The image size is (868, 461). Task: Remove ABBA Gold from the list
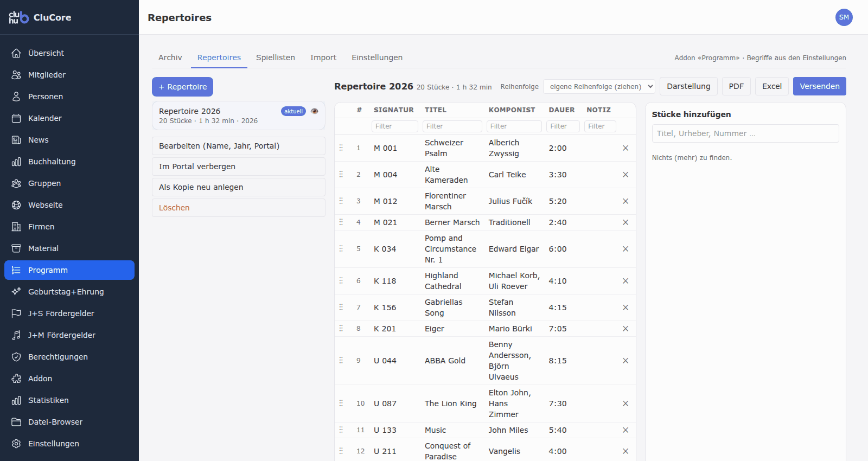pyautogui.click(x=626, y=361)
